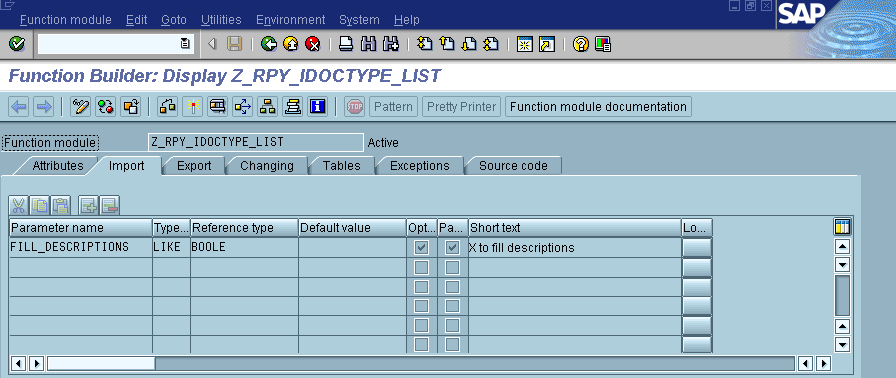
Task: Open command field history dropdown
Action: pyautogui.click(x=185, y=44)
